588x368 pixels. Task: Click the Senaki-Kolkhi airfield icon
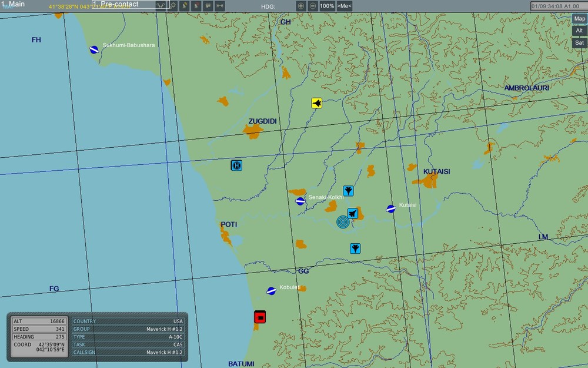[300, 201]
